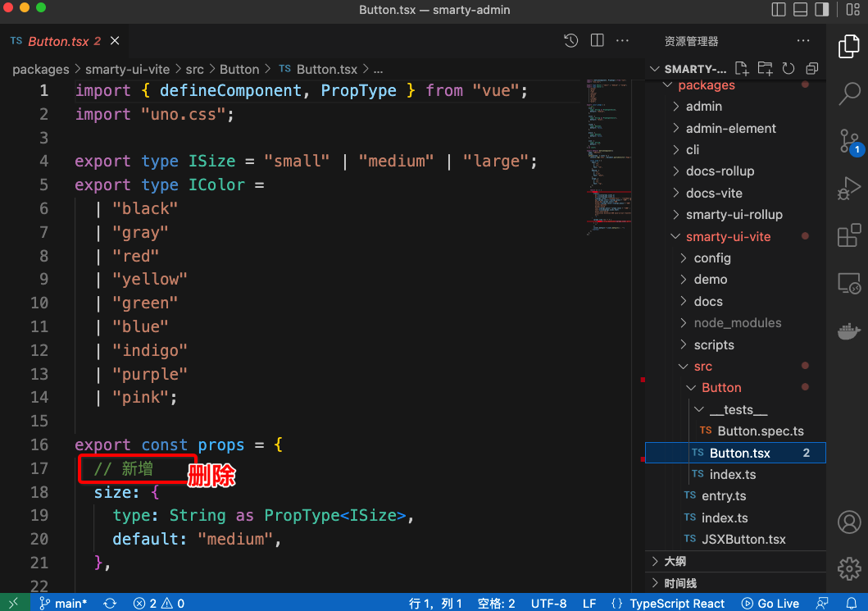Open Source Control view with badge

[848, 141]
